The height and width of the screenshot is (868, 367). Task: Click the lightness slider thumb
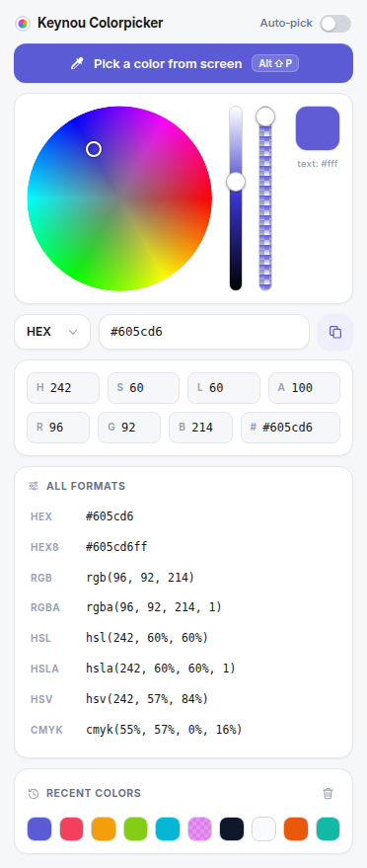[236, 182]
